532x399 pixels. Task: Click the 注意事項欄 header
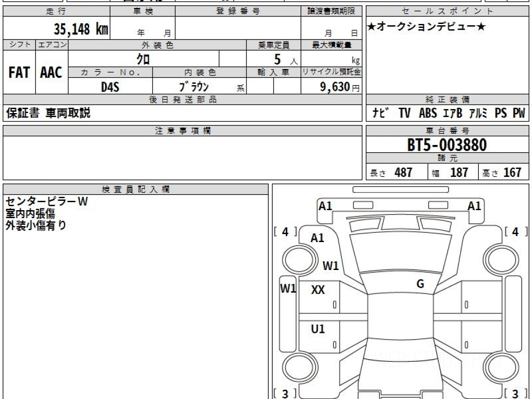[183, 131]
